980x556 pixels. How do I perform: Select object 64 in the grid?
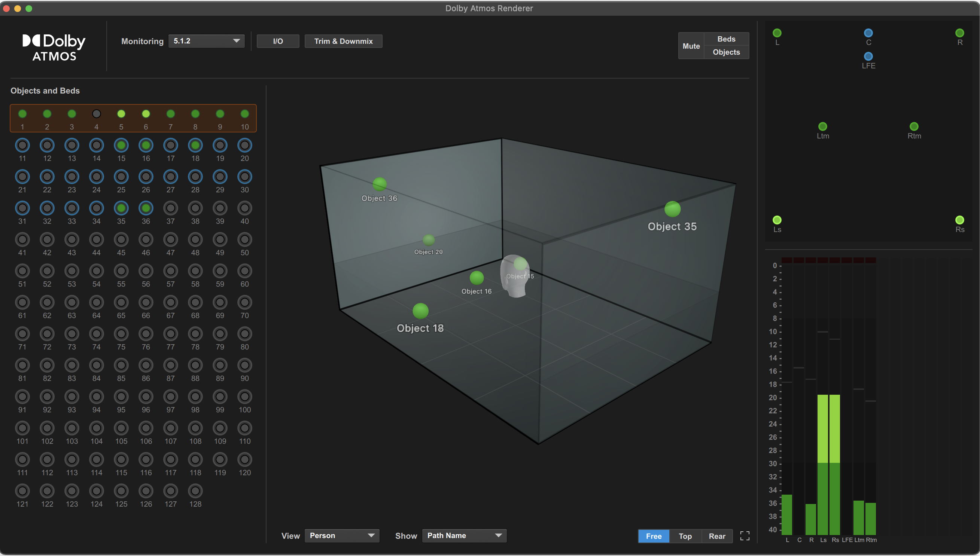coord(96,302)
